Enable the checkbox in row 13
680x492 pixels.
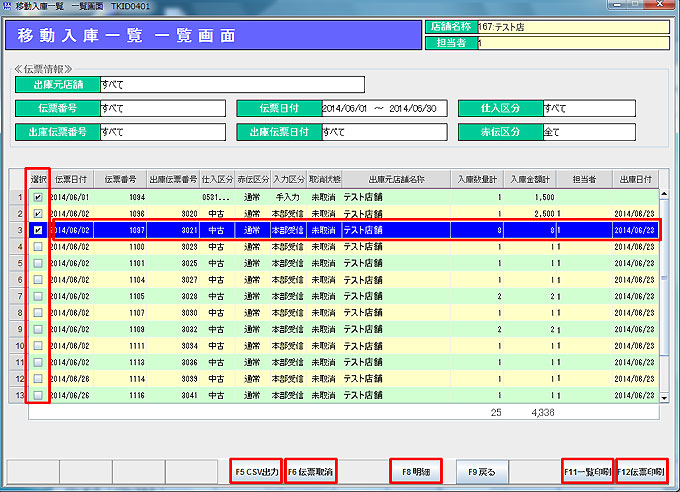(37, 396)
